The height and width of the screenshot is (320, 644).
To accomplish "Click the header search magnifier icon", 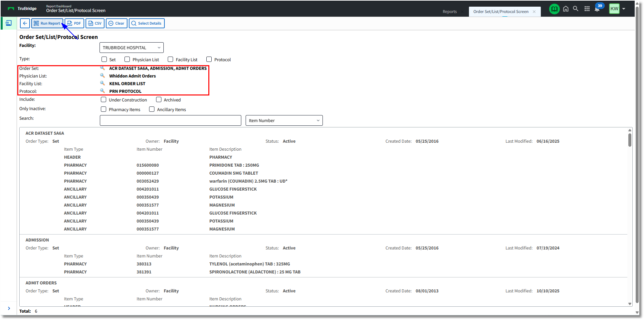I will 576,9.
